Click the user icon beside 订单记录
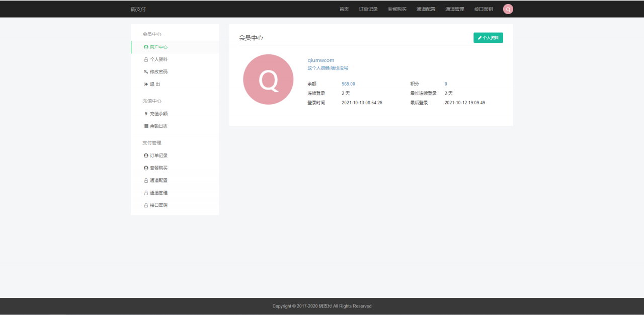 point(146,155)
